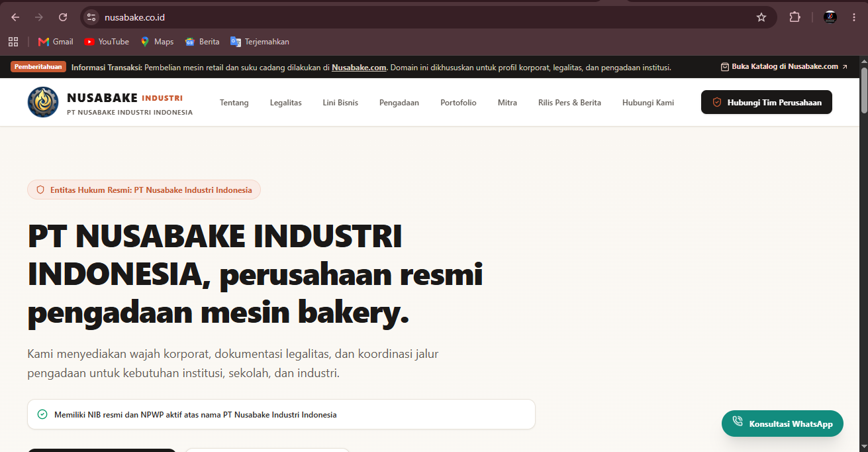Open site information icon in address bar
Screen dimensions: 868x452
[91, 17]
